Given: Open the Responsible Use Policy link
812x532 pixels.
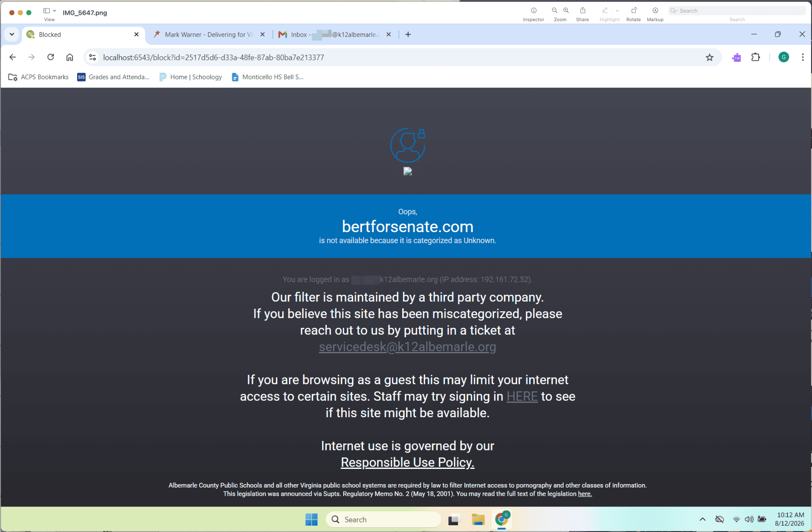Looking at the screenshot, I should pyautogui.click(x=407, y=463).
